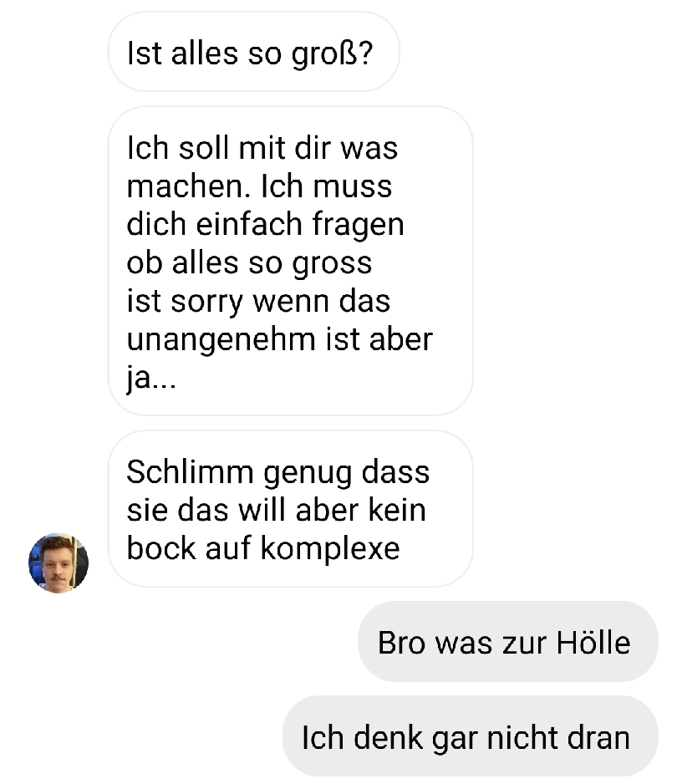Image resolution: width=677 pixels, height=784 pixels.
Task: Select the 'Ist alles so groß?' message bubble
Action: (x=254, y=52)
